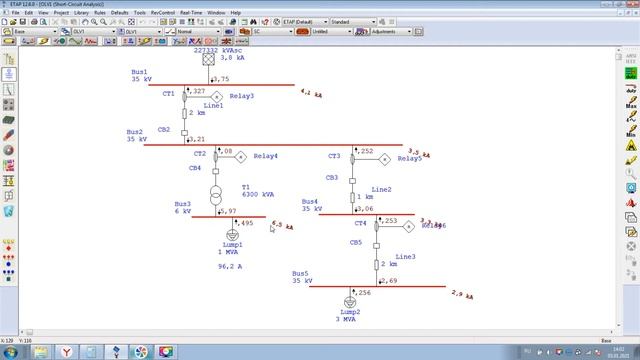
Task: Select transformer T1 symbol
Action: pyautogui.click(x=216, y=195)
